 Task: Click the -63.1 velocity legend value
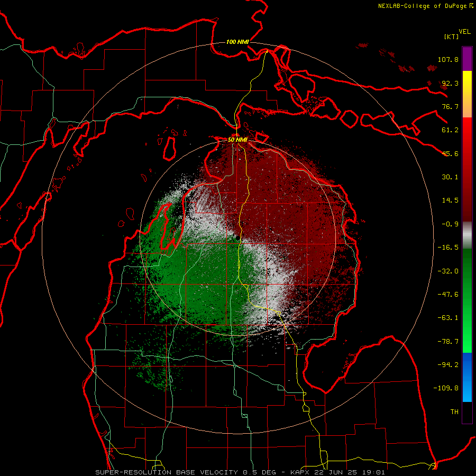tap(448, 318)
